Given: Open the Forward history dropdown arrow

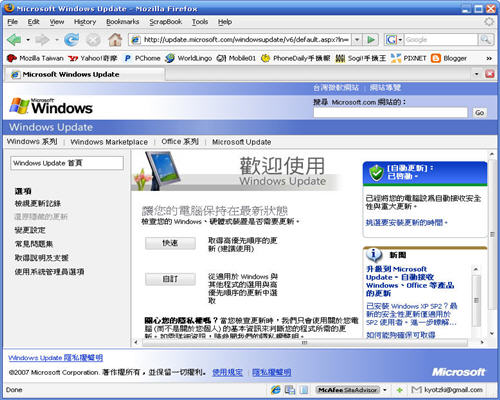Looking at the screenshot, I should (x=56, y=40).
